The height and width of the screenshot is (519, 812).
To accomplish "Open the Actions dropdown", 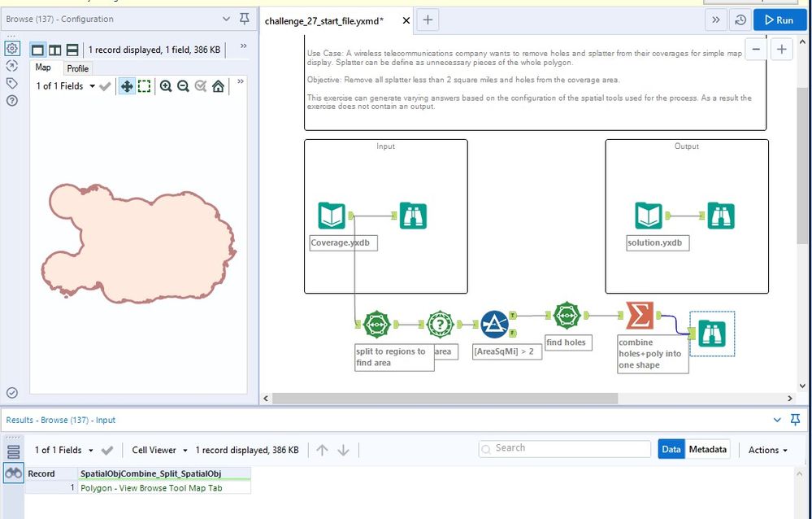I will pyautogui.click(x=767, y=450).
